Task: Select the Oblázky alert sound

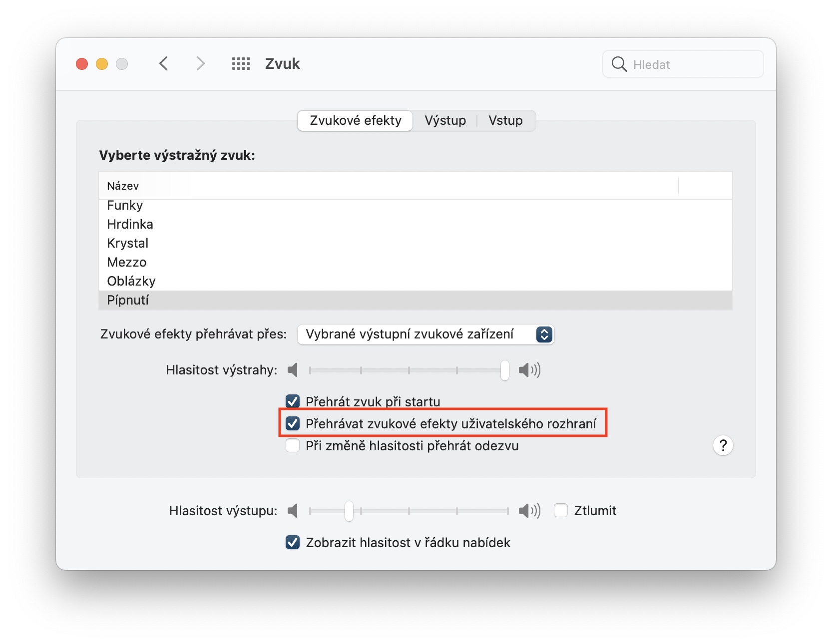Action: (x=131, y=281)
